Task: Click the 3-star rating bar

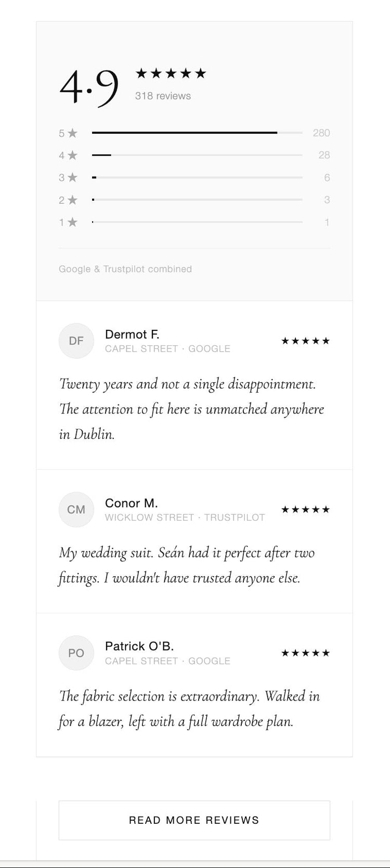Action: 197,177
